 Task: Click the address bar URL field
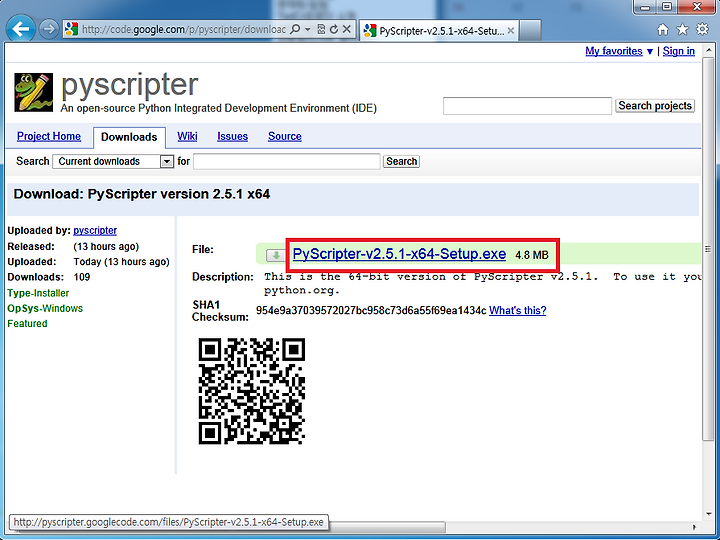click(184, 29)
